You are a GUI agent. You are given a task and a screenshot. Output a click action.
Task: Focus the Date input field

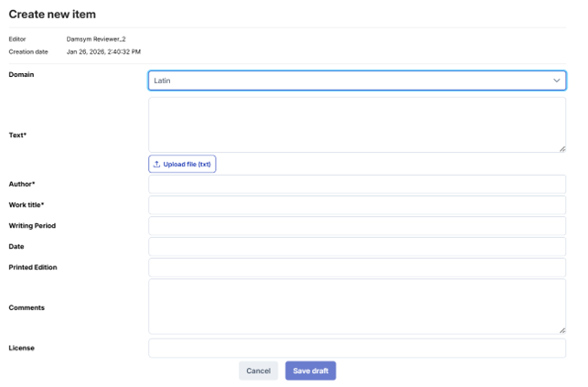(357, 247)
